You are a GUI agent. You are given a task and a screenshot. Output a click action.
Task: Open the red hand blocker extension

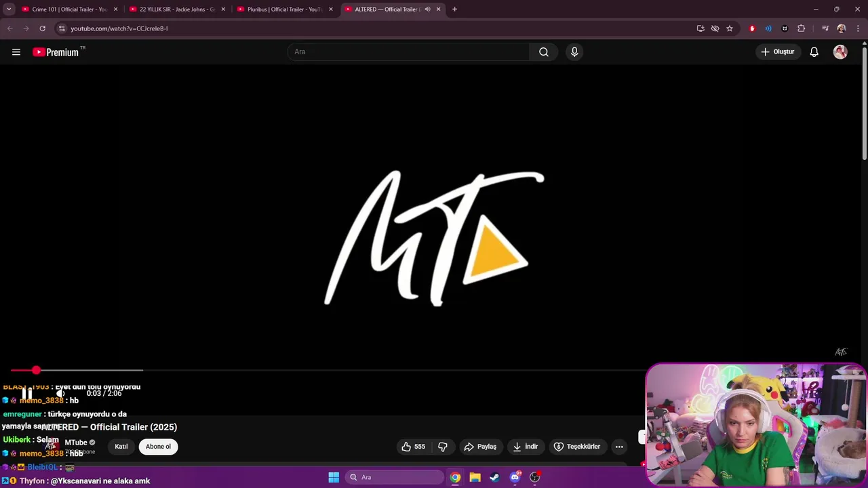coord(752,28)
